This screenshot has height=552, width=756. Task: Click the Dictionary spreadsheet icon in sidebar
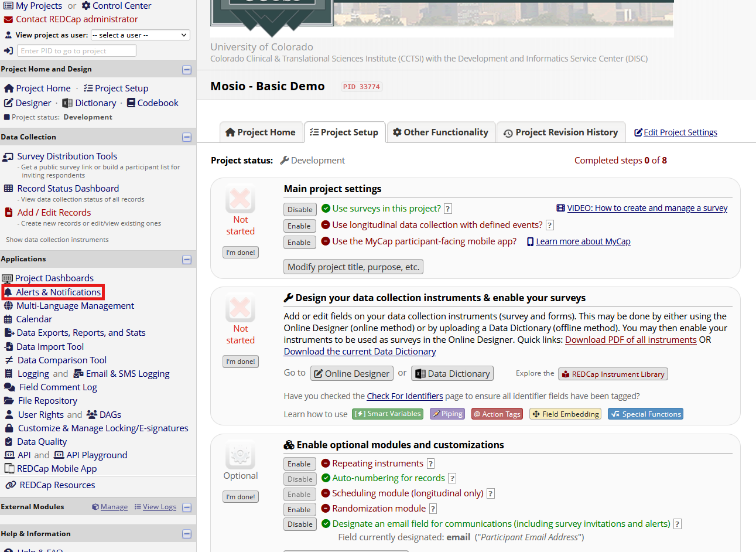67,103
